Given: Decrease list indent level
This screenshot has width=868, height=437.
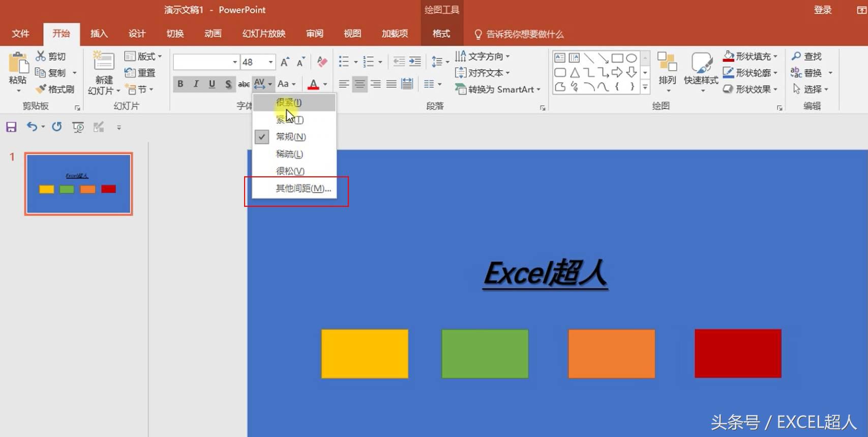Looking at the screenshot, I should tap(399, 62).
